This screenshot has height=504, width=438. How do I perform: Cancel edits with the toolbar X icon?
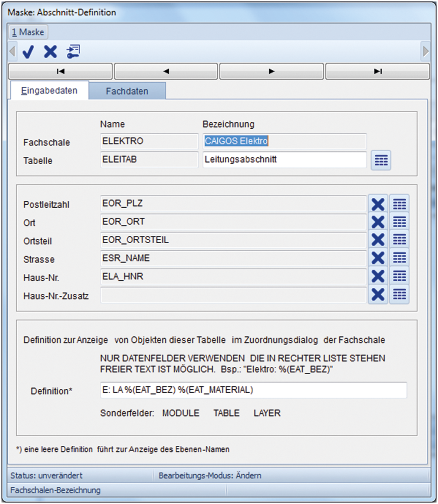[50, 52]
